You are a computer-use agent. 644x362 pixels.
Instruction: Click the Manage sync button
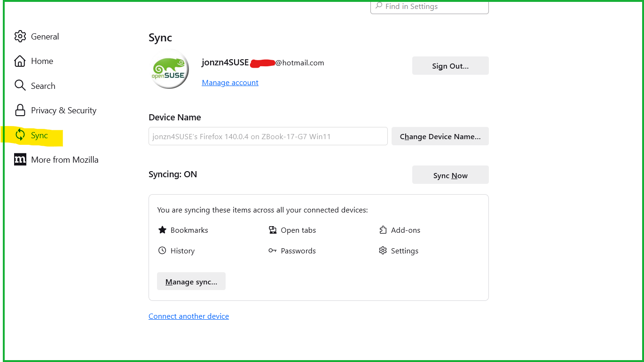191,282
